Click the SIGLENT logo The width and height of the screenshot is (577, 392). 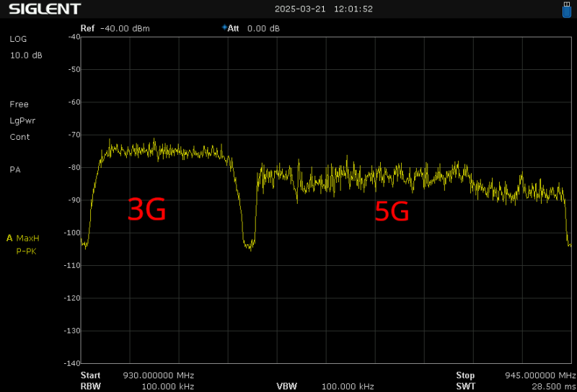(45, 9)
